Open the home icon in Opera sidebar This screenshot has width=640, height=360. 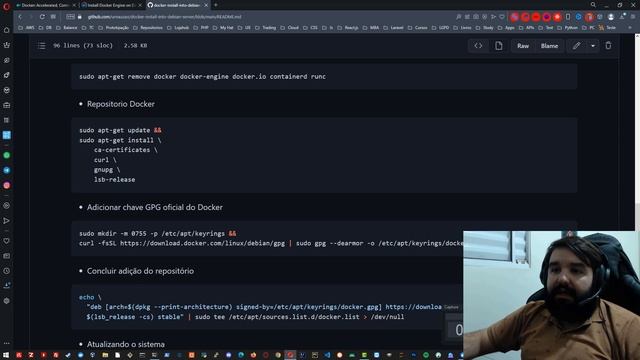pos(7,30)
